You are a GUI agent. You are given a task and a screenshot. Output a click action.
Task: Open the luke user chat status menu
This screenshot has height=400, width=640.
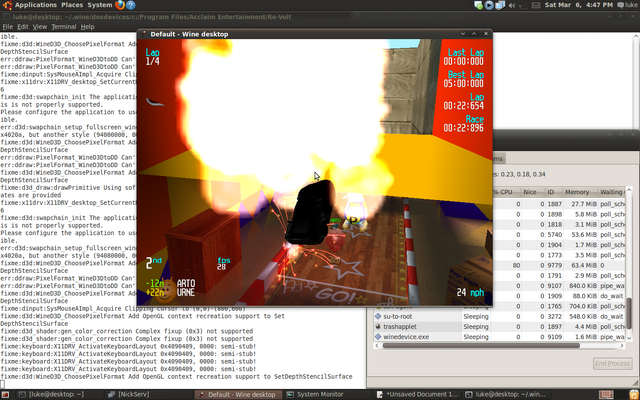[x=627, y=5]
